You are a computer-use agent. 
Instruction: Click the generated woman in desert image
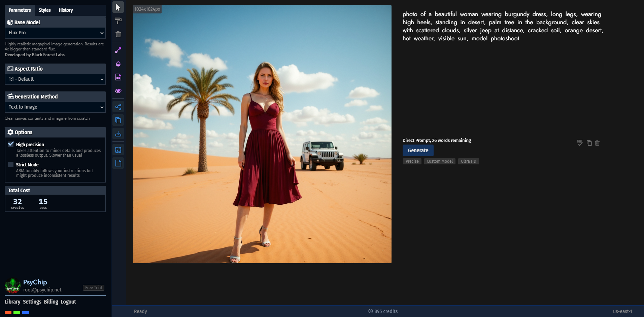pyautogui.click(x=262, y=134)
